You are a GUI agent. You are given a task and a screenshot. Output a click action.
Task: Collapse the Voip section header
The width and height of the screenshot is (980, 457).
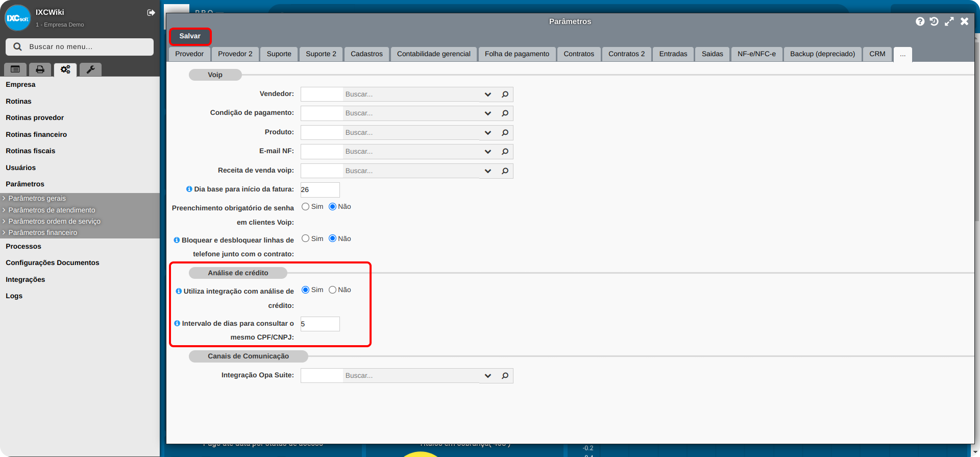[215, 75]
